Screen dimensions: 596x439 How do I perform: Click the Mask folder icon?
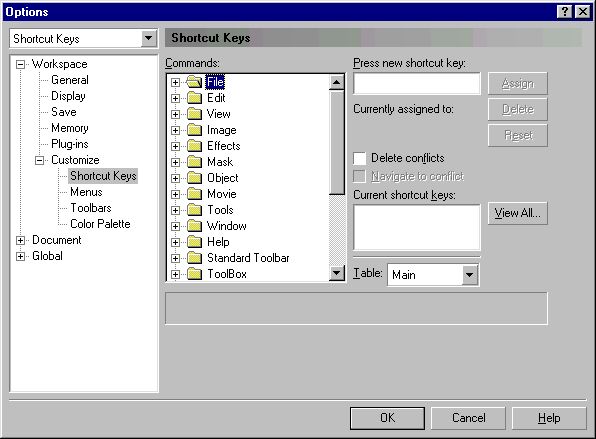(x=194, y=162)
